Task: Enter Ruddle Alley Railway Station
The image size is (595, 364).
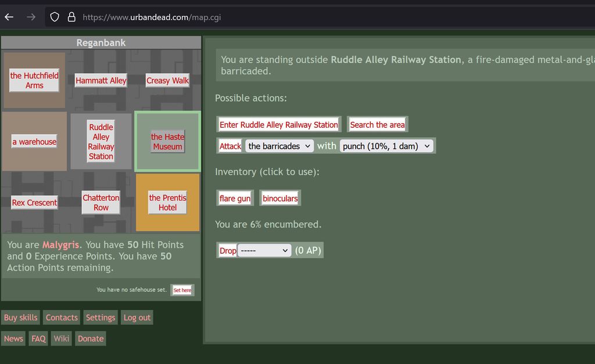Action: 278,124
